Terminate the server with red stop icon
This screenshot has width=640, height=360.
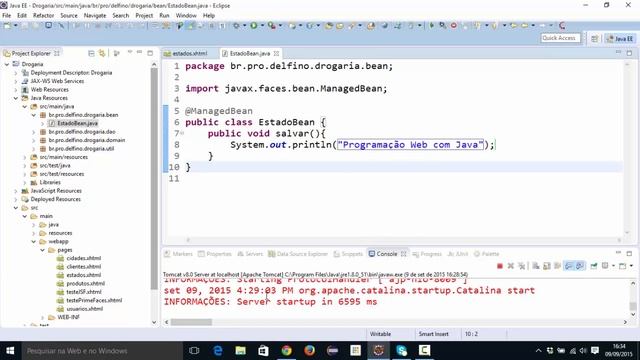[500, 266]
